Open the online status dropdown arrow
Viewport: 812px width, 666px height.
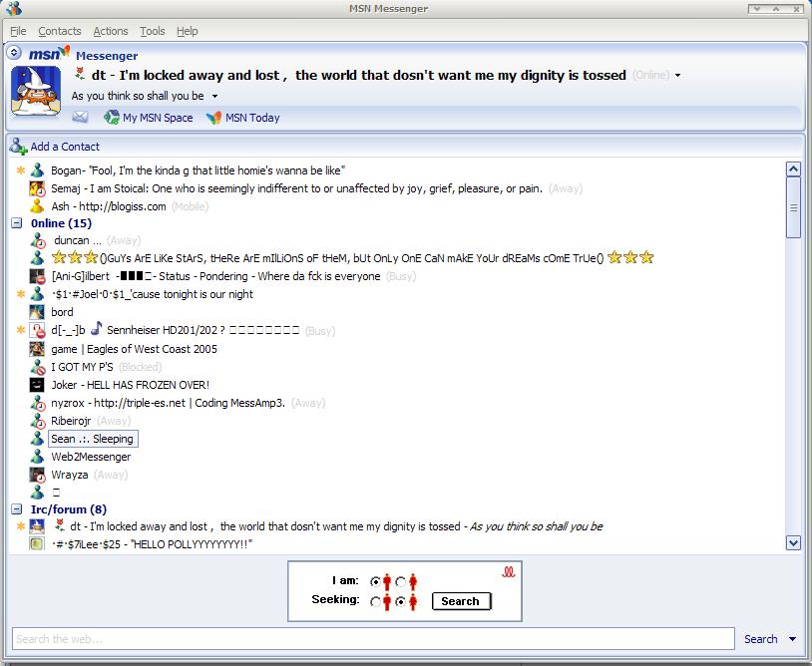click(677, 76)
